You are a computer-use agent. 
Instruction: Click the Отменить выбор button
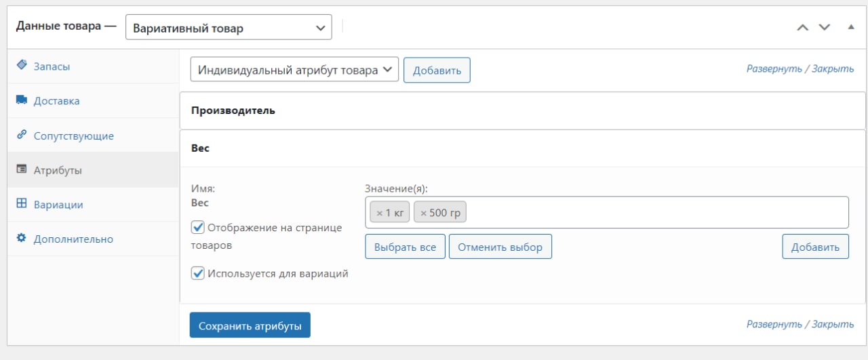500,247
